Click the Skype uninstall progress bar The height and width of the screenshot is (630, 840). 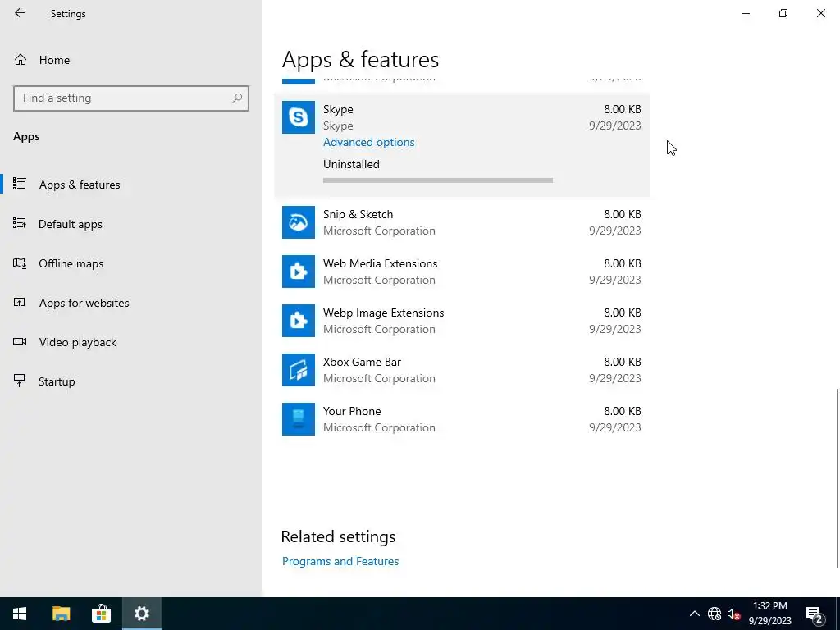tap(438, 180)
